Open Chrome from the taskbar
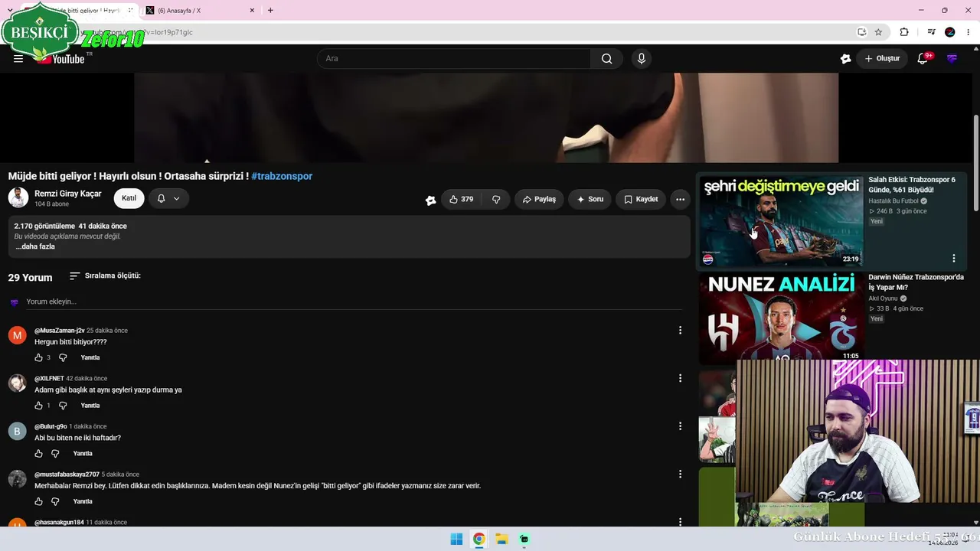The image size is (980, 551). 479,539
